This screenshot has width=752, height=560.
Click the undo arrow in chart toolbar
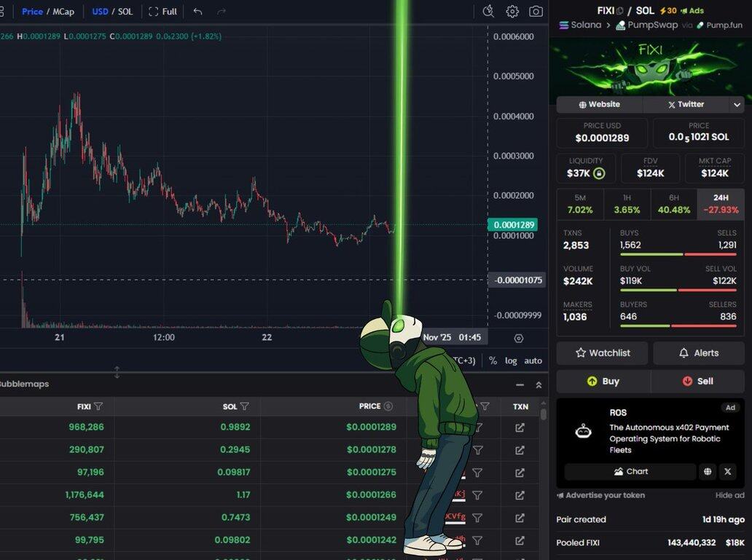pyautogui.click(x=197, y=12)
